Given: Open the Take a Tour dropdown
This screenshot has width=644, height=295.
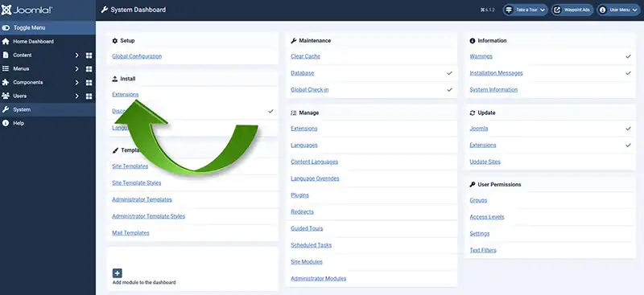Looking at the screenshot, I should [x=526, y=10].
